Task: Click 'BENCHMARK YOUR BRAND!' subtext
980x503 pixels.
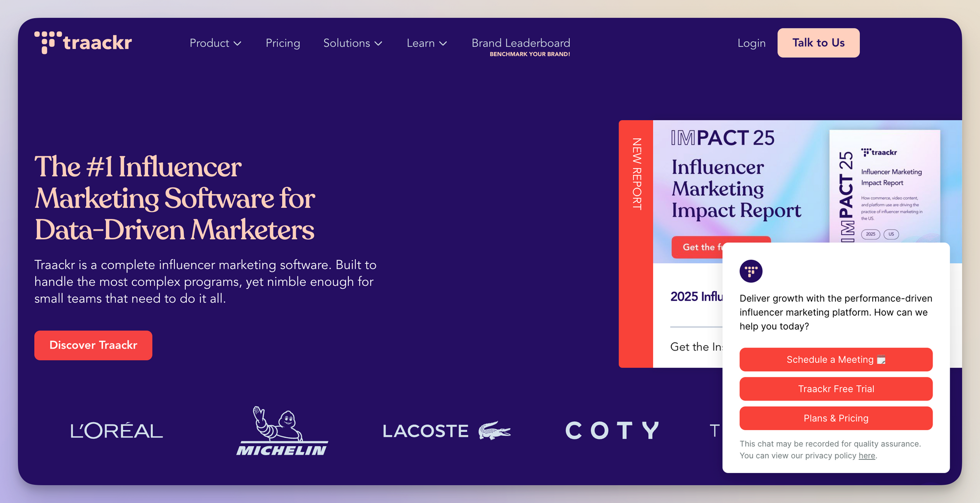Action: pos(530,54)
